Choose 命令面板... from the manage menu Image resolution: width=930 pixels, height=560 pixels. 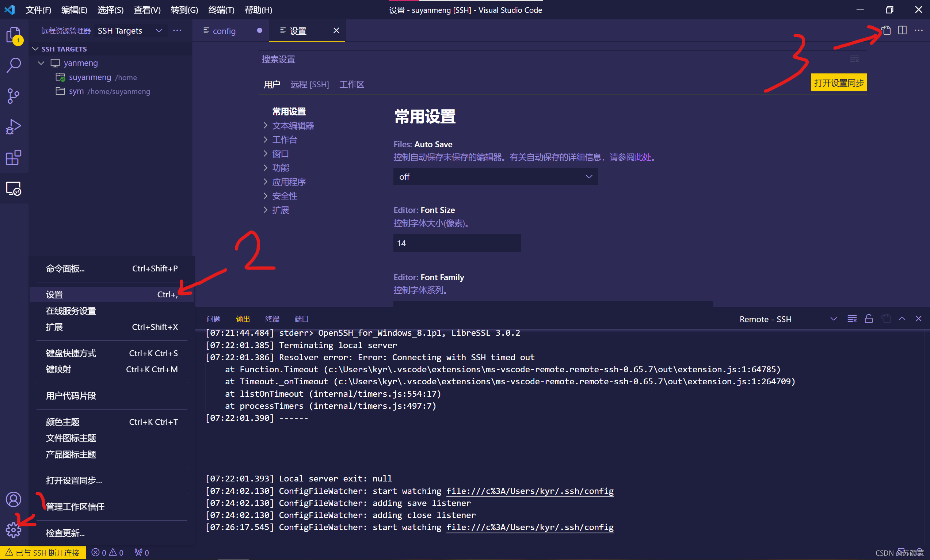112,269
